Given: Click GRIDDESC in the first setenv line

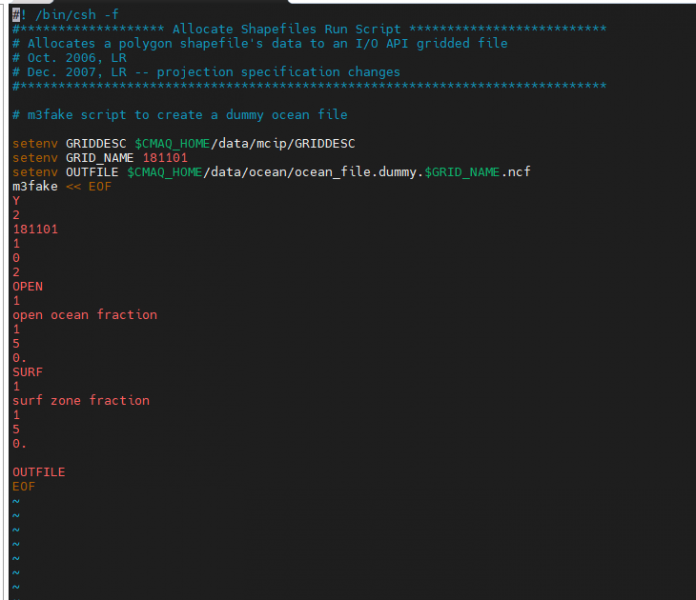Looking at the screenshot, I should coord(96,144).
